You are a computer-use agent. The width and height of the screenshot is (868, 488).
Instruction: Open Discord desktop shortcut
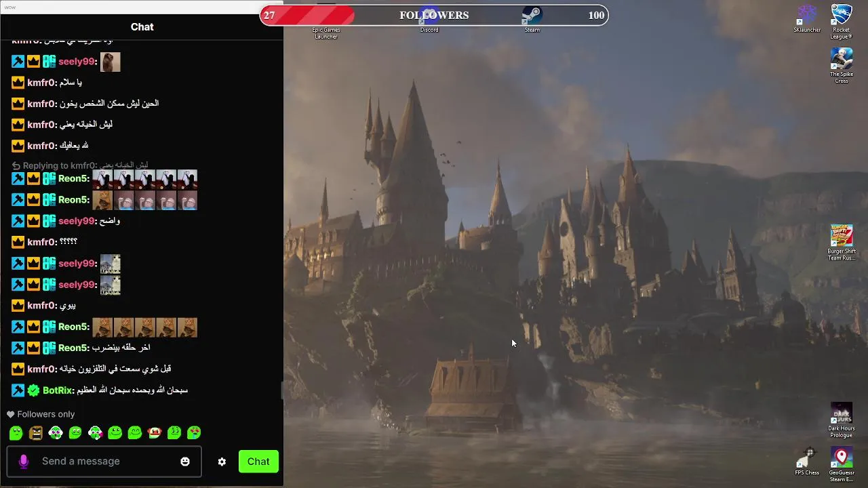click(x=429, y=18)
